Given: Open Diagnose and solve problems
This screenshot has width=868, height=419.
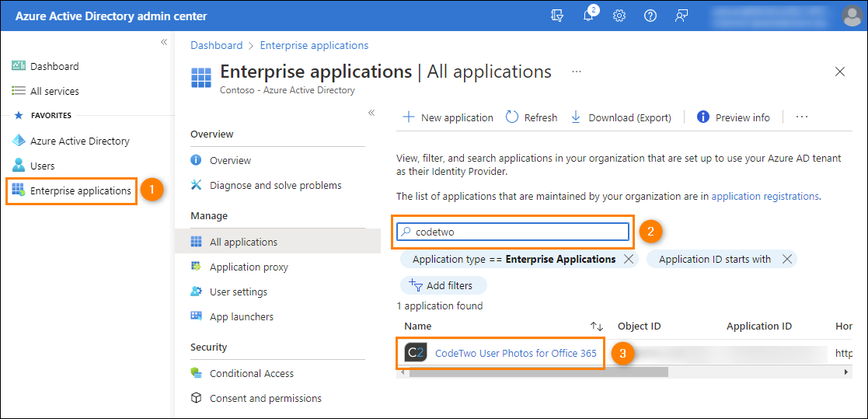Looking at the screenshot, I should pos(276,186).
